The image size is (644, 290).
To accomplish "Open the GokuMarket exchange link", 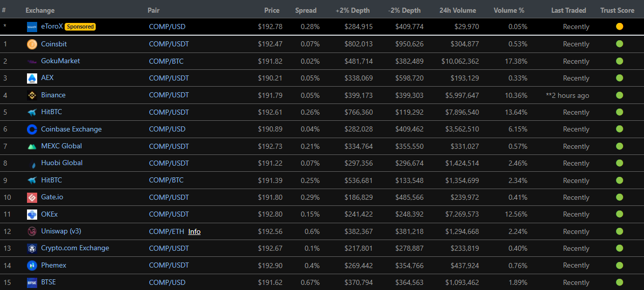I will (x=61, y=61).
